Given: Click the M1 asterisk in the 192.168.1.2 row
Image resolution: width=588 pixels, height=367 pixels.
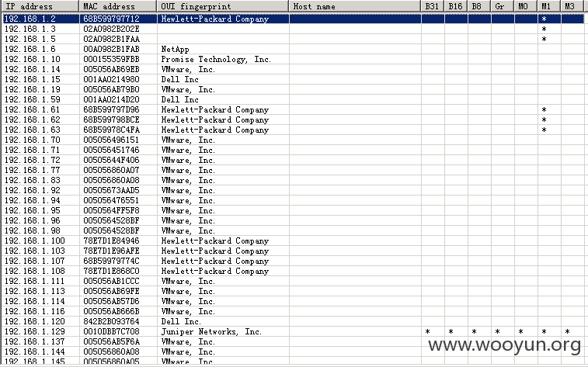Looking at the screenshot, I should (545, 19).
